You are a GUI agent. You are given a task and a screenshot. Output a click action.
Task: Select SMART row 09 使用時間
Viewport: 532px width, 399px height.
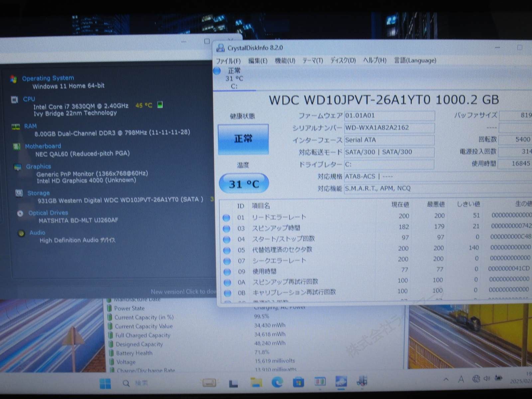tap(376, 270)
